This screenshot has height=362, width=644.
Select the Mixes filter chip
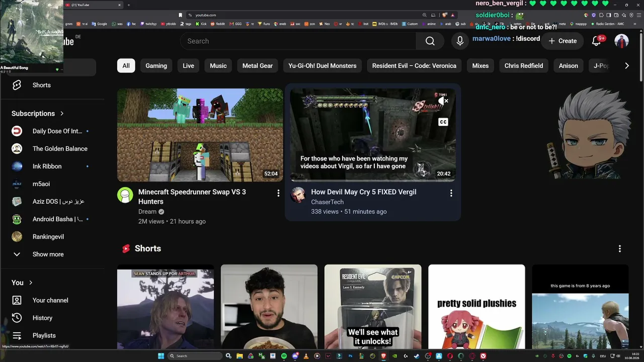click(480, 66)
